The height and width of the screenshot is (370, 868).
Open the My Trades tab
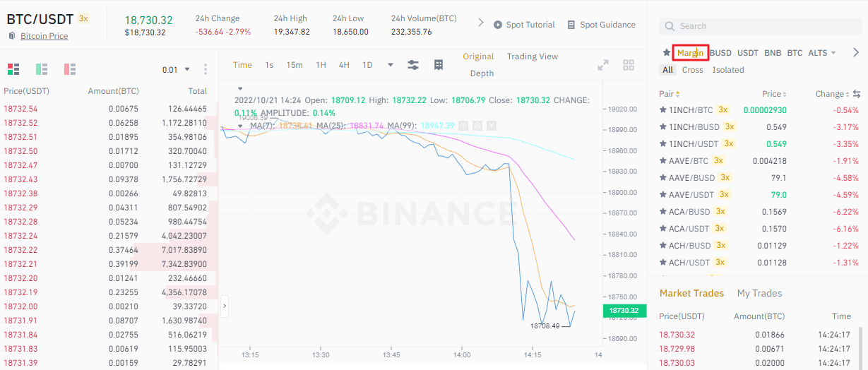click(x=759, y=293)
